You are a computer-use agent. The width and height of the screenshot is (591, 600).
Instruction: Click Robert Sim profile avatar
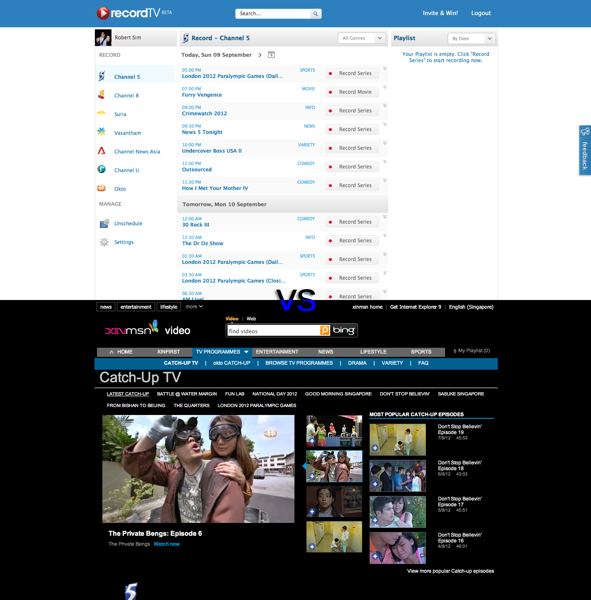[x=103, y=38]
